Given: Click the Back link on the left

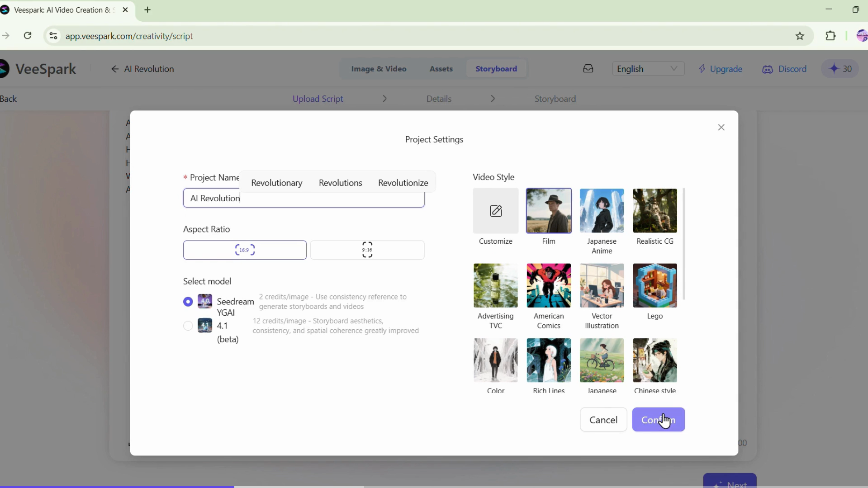Looking at the screenshot, I should coord(8,99).
